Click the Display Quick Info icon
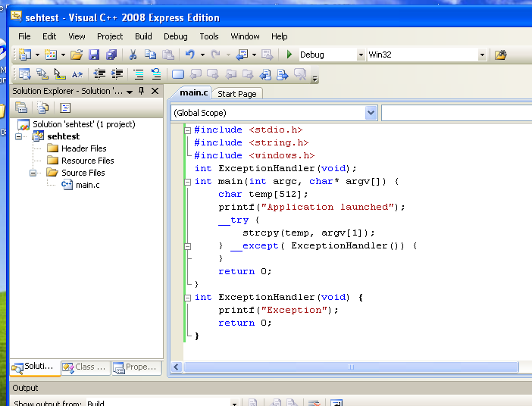The width and height of the screenshot is (532, 406). pos(60,74)
